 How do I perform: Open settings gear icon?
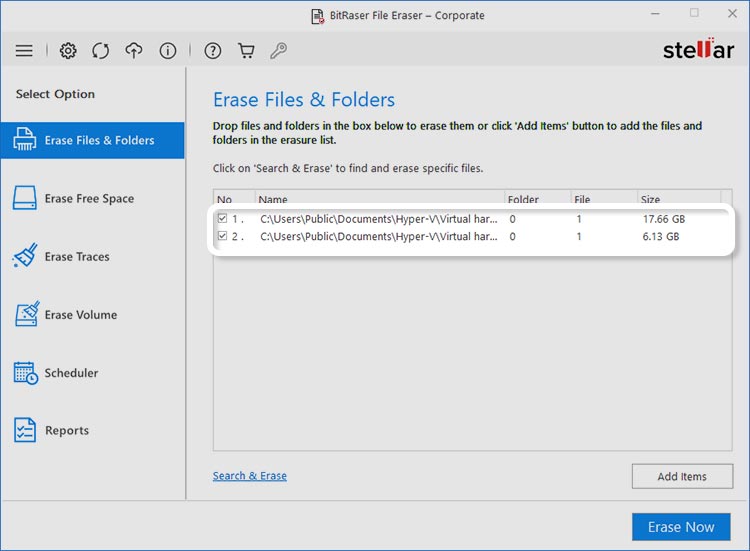[x=68, y=50]
